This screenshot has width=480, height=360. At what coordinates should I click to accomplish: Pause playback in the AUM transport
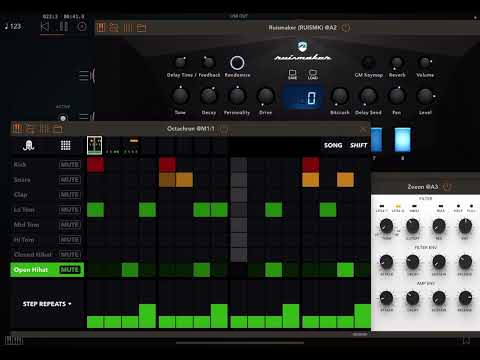click(x=63, y=26)
